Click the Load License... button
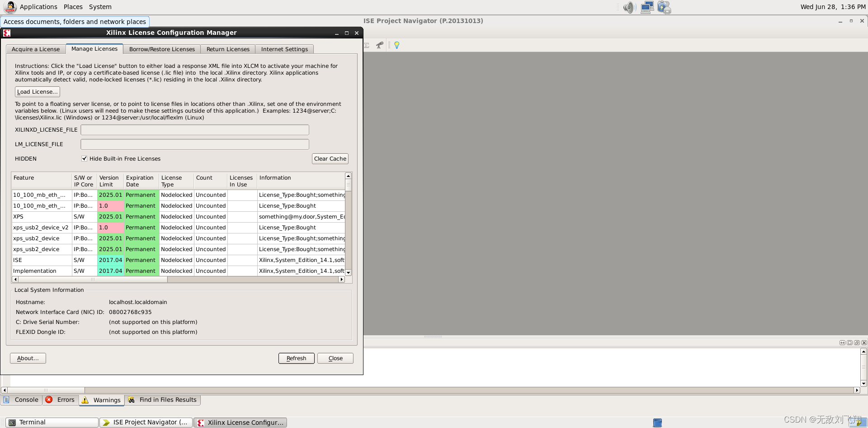868x428 pixels. (x=38, y=91)
